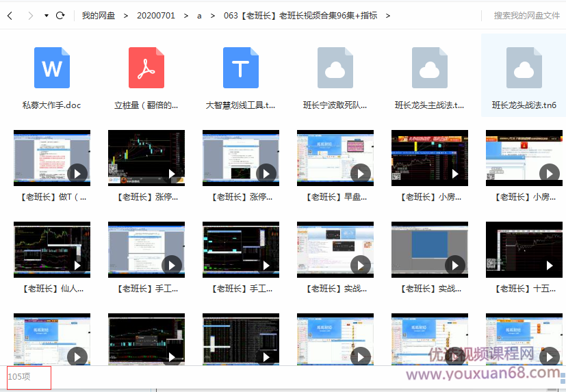Screen dimensions: 566x392
Task: Select the 'a' folder in the breadcrumb
Action: click(x=199, y=15)
